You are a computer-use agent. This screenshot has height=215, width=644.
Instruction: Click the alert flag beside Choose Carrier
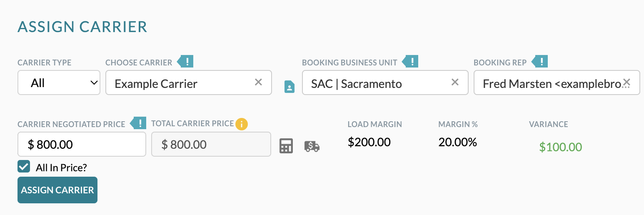[x=186, y=62]
